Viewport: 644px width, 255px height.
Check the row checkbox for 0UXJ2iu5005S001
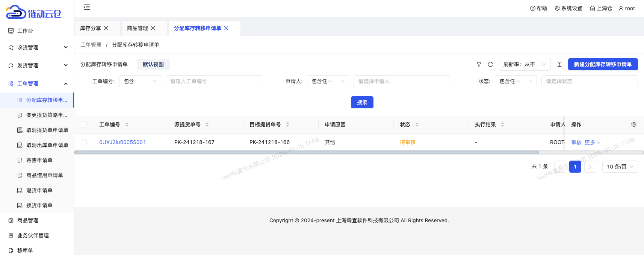tap(84, 142)
